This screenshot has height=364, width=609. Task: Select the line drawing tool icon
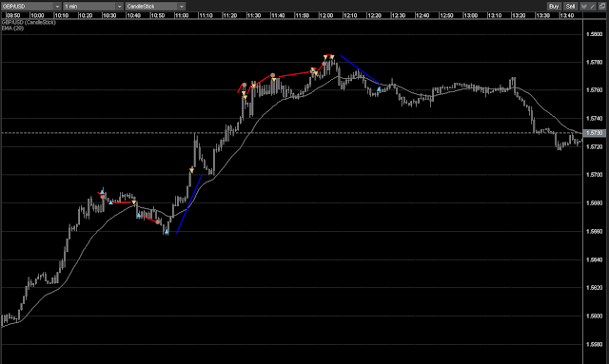pos(592,7)
